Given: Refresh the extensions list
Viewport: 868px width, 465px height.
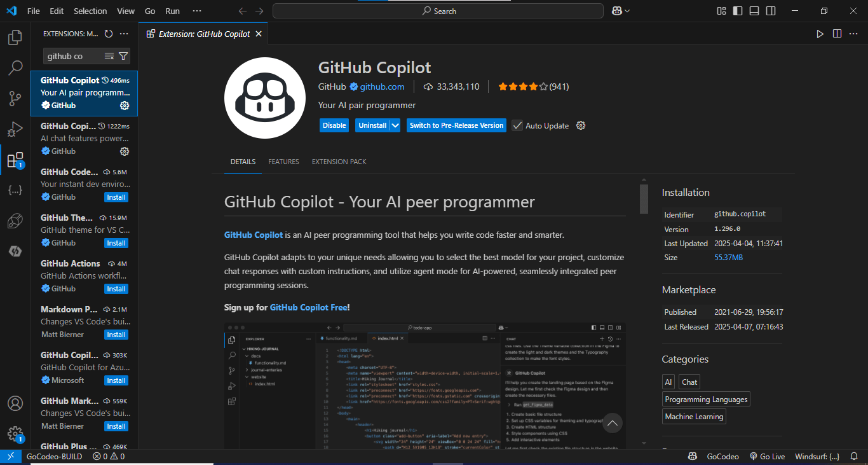Looking at the screenshot, I should pos(109,34).
